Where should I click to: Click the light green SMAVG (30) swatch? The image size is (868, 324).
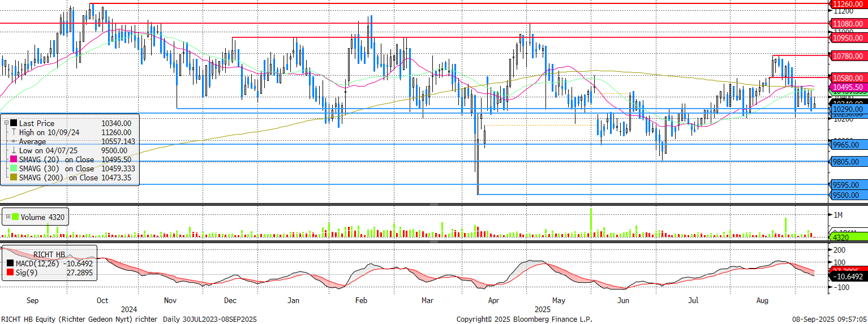coord(14,169)
